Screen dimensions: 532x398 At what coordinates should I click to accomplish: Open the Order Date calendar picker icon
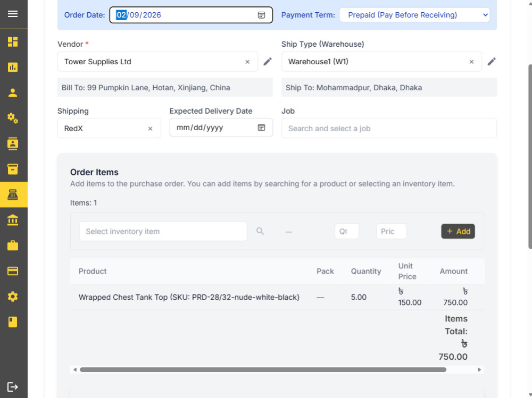(261, 15)
